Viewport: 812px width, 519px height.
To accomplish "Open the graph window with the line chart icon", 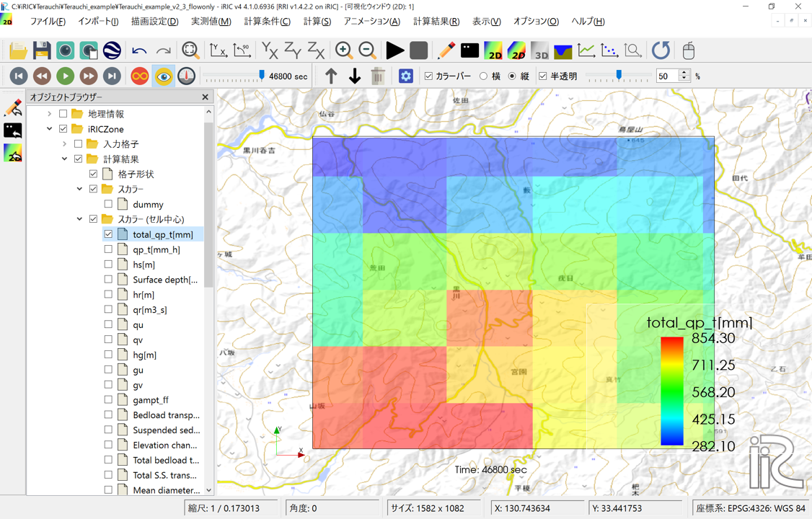I will click(x=586, y=50).
